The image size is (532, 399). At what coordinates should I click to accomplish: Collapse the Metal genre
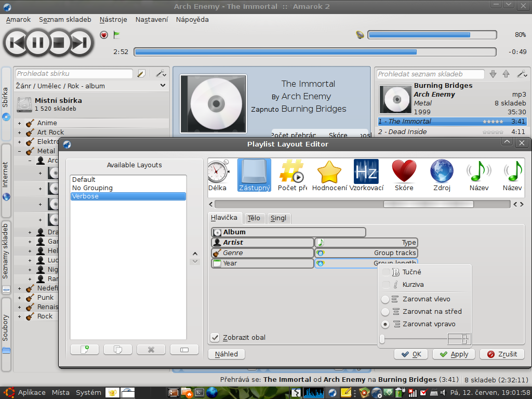point(19,151)
